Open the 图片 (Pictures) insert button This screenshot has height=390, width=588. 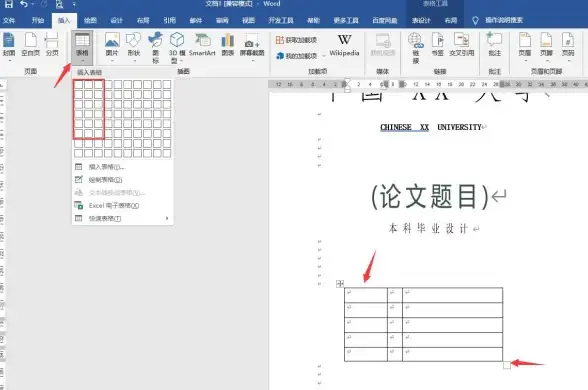point(112,47)
